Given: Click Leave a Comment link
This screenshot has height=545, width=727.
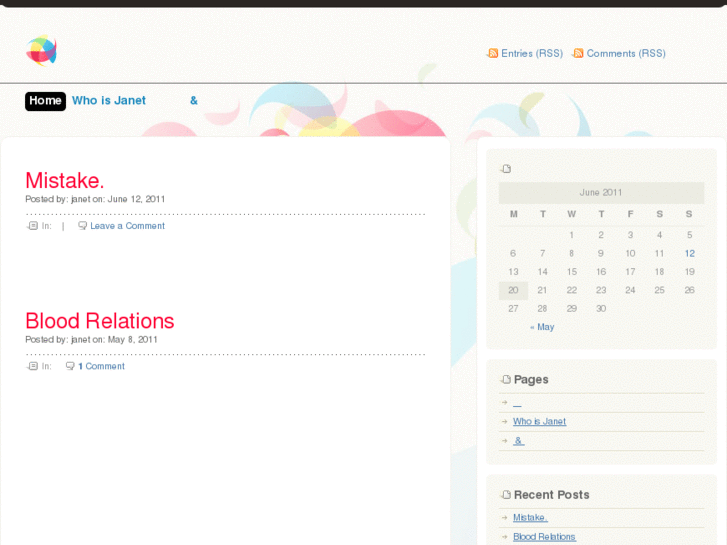Looking at the screenshot, I should (x=128, y=226).
